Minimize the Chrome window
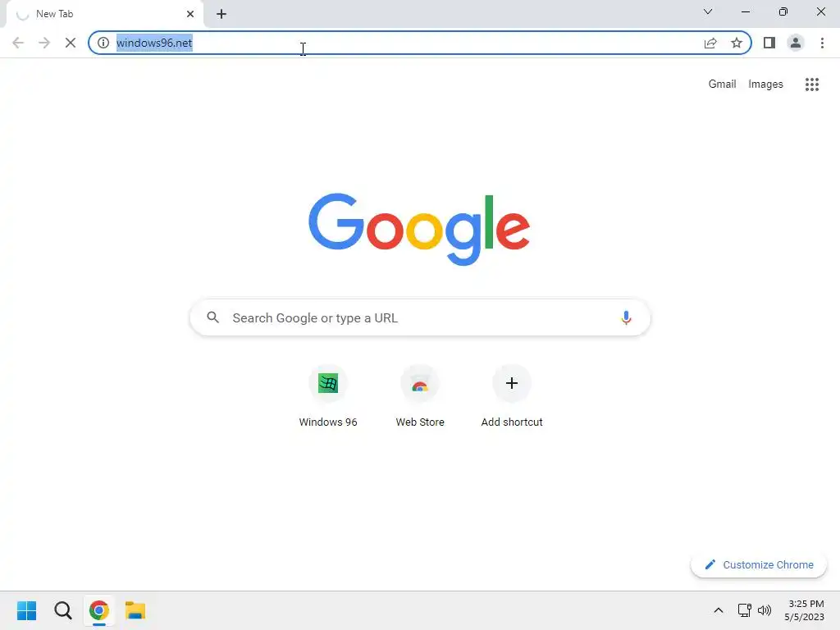 click(x=745, y=11)
